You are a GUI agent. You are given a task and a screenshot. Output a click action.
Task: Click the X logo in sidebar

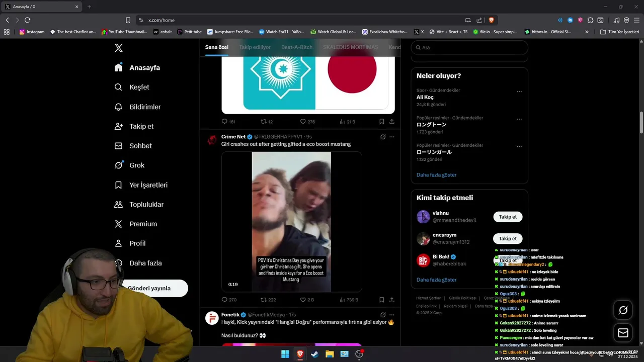[118, 48]
